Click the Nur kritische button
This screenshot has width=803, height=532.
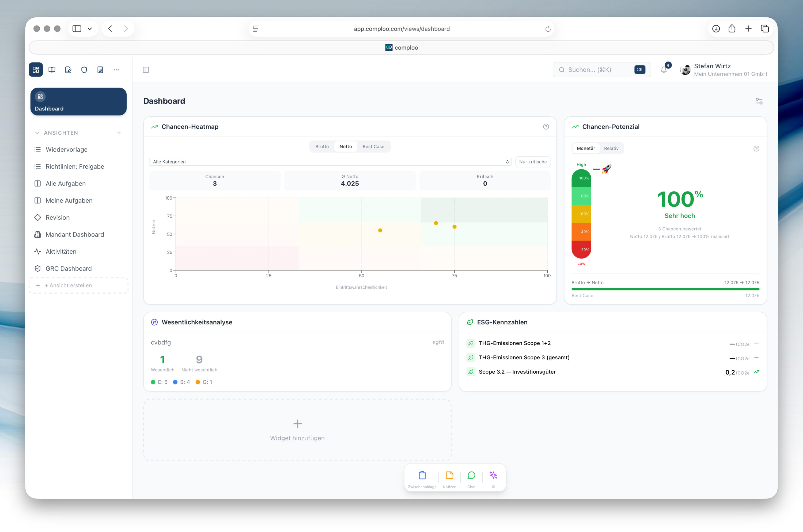(x=533, y=162)
